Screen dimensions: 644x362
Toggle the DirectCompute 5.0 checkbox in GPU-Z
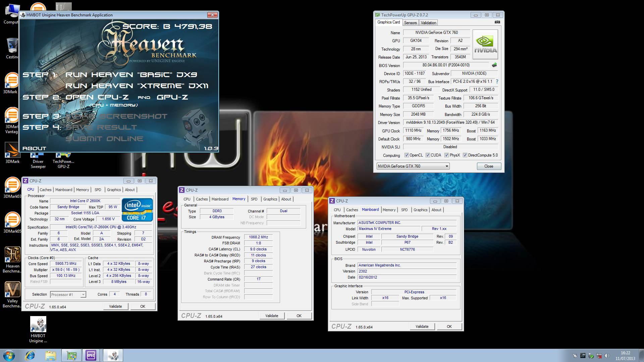tap(465, 155)
